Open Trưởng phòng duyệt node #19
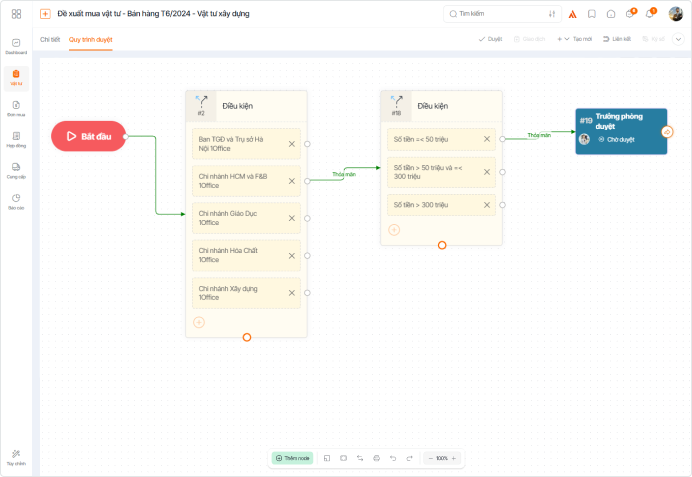 (x=621, y=131)
